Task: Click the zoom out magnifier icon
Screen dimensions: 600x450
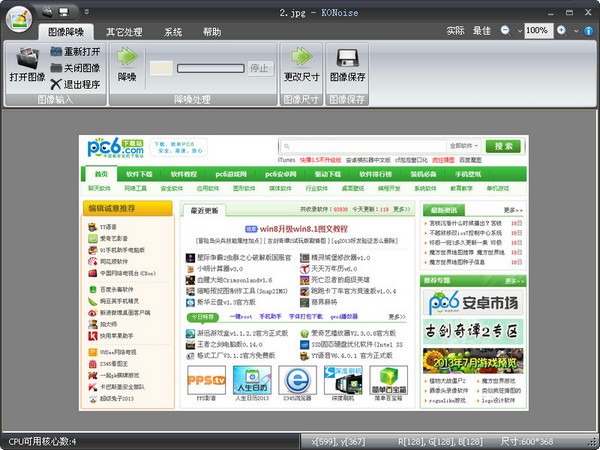Action: click(505, 31)
